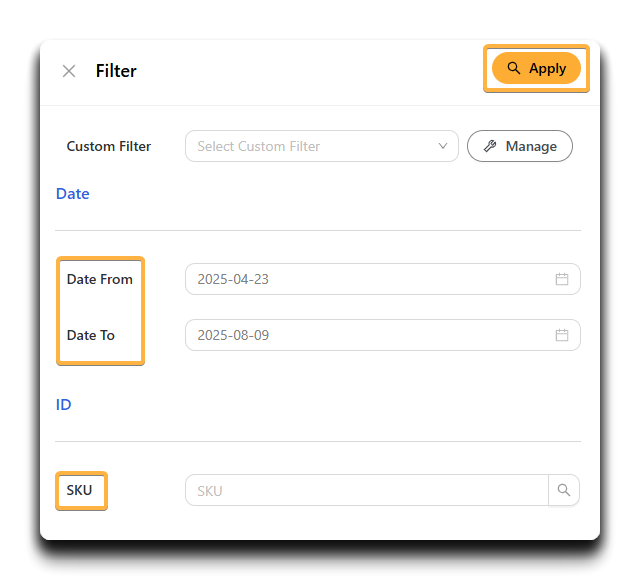Open calendar icon for Date From

[x=562, y=279]
